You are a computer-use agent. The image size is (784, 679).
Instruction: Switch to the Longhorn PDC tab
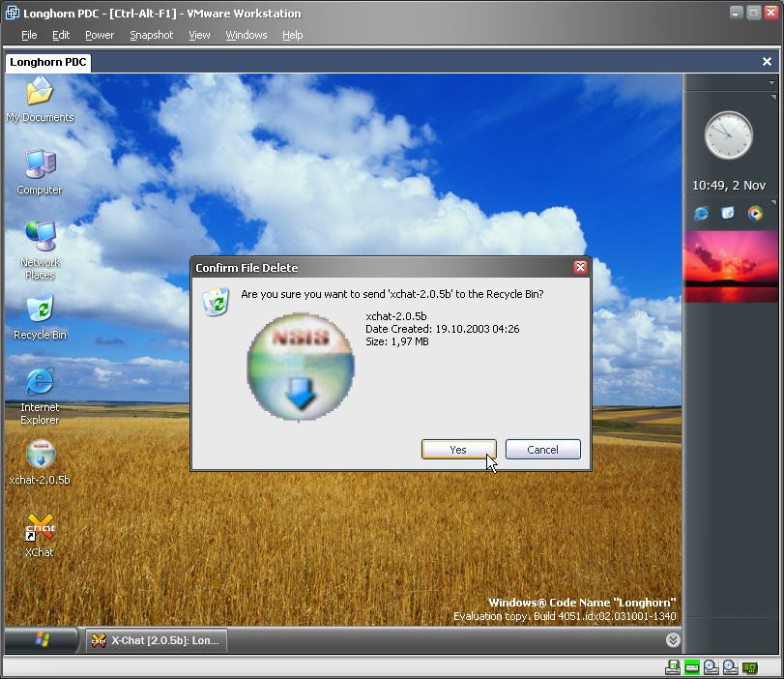48,62
